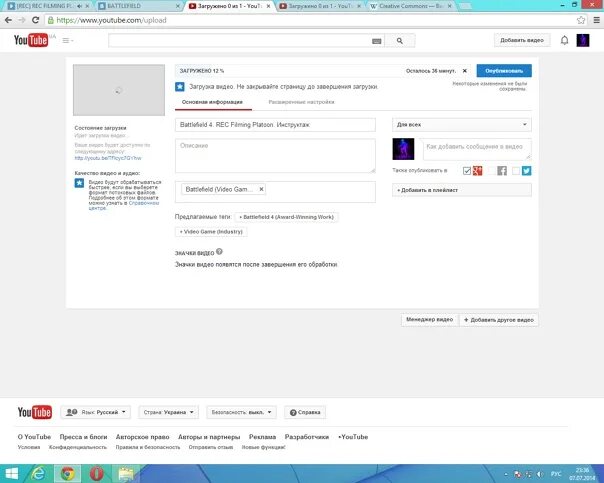Click the 'Добавить видео' header button
604x483 pixels.
click(522, 40)
